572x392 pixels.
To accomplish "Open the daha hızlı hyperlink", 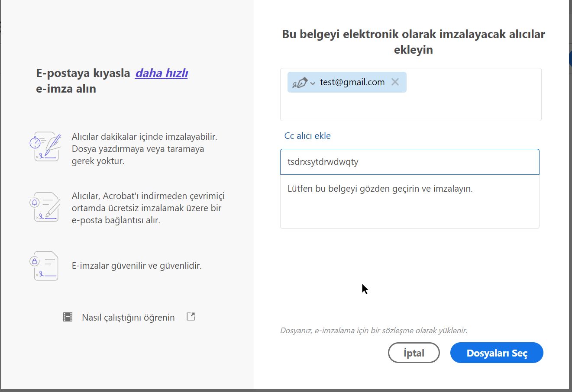I will pos(161,73).
